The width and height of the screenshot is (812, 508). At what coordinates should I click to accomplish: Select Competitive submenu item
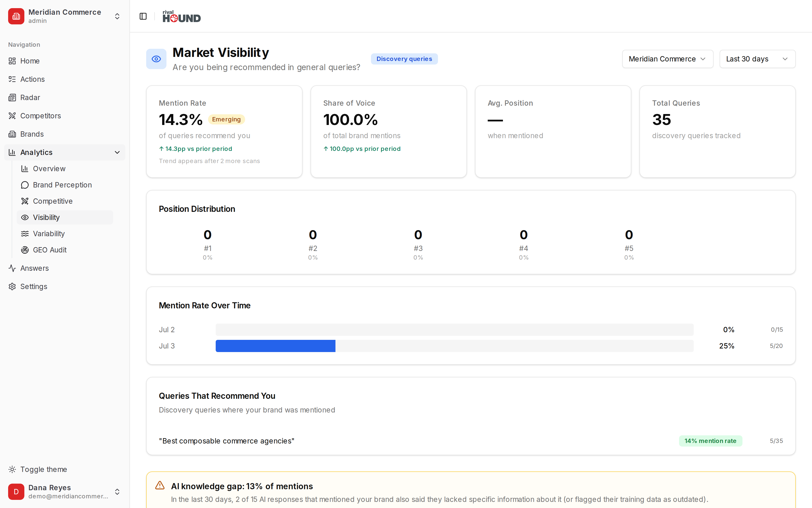[65, 201]
